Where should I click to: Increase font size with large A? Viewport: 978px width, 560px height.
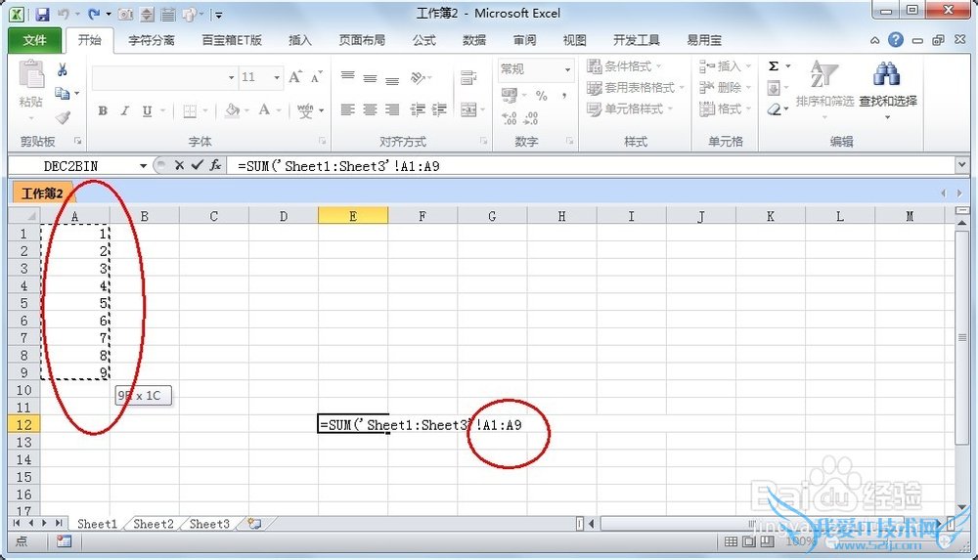point(295,77)
